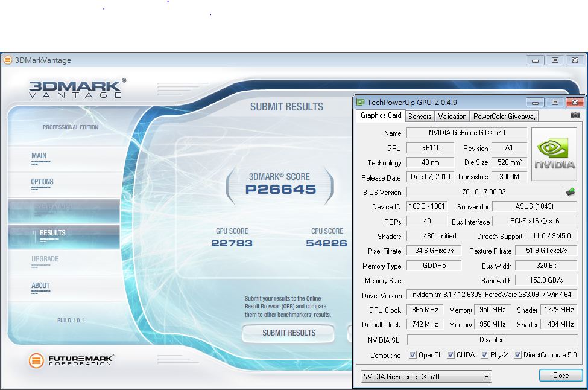The height and width of the screenshot is (390, 588).
Task: Open the Validation tab
Action: 452,117
